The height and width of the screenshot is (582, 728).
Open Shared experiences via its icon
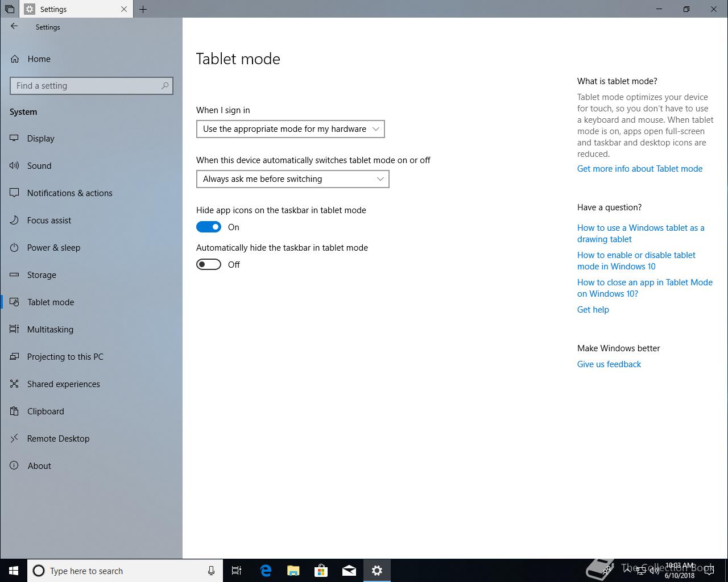[x=15, y=384]
